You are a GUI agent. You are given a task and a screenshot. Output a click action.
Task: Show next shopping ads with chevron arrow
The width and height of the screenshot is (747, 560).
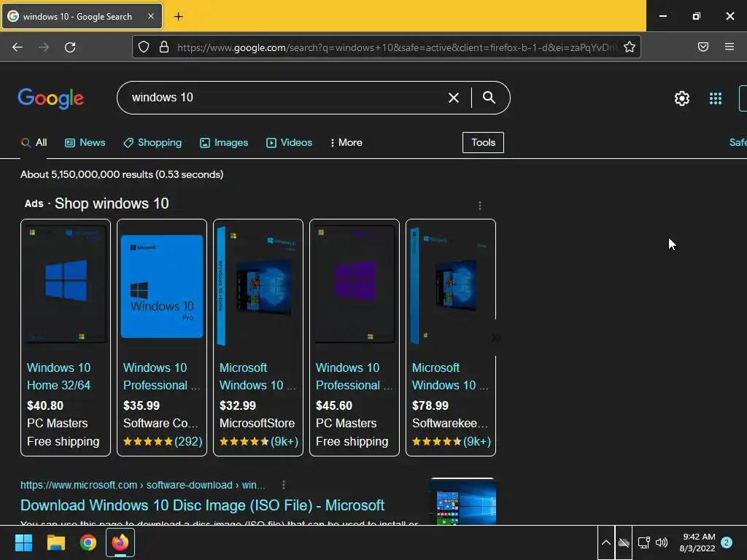496,338
